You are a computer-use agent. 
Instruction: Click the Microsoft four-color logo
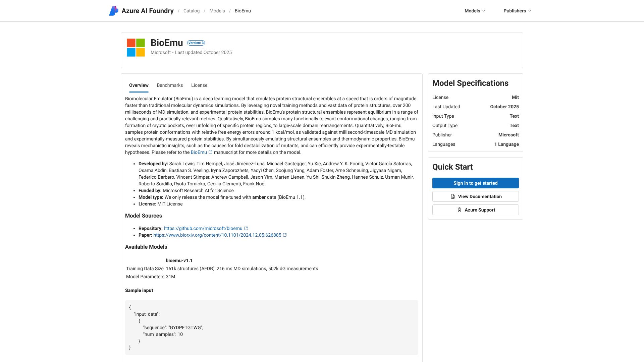tap(136, 48)
